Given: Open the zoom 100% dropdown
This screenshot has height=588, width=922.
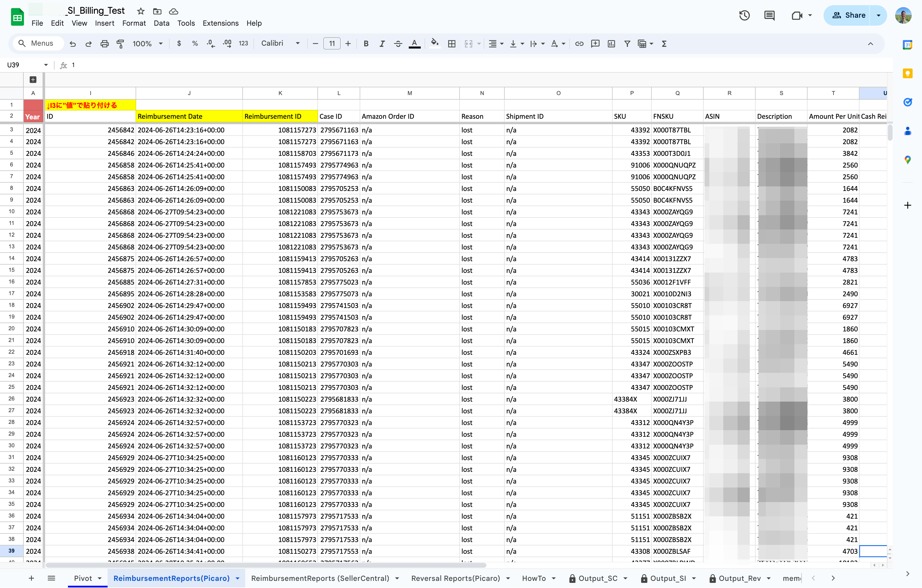Looking at the screenshot, I should (148, 44).
